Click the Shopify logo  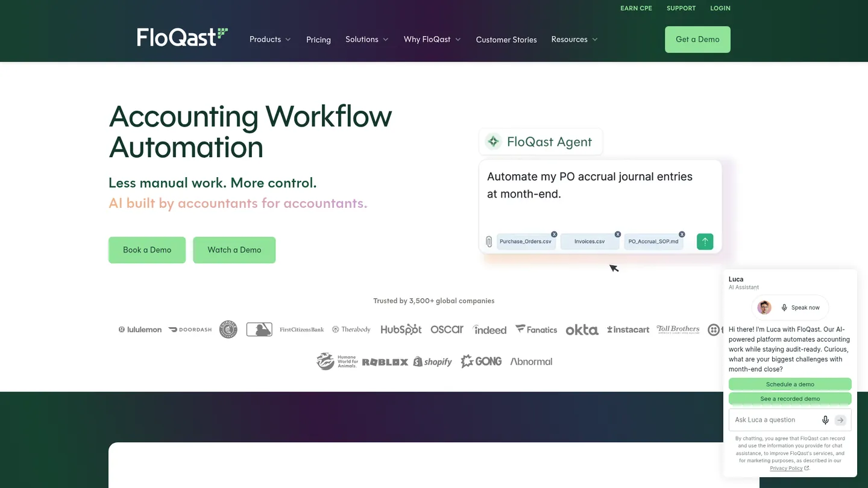[x=432, y=361]
